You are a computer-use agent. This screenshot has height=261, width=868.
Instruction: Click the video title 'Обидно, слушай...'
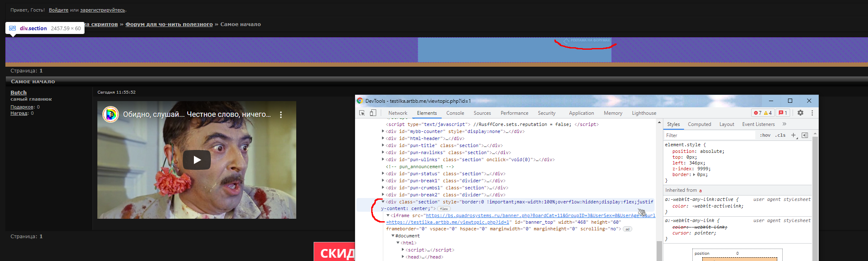click(197, 114)
